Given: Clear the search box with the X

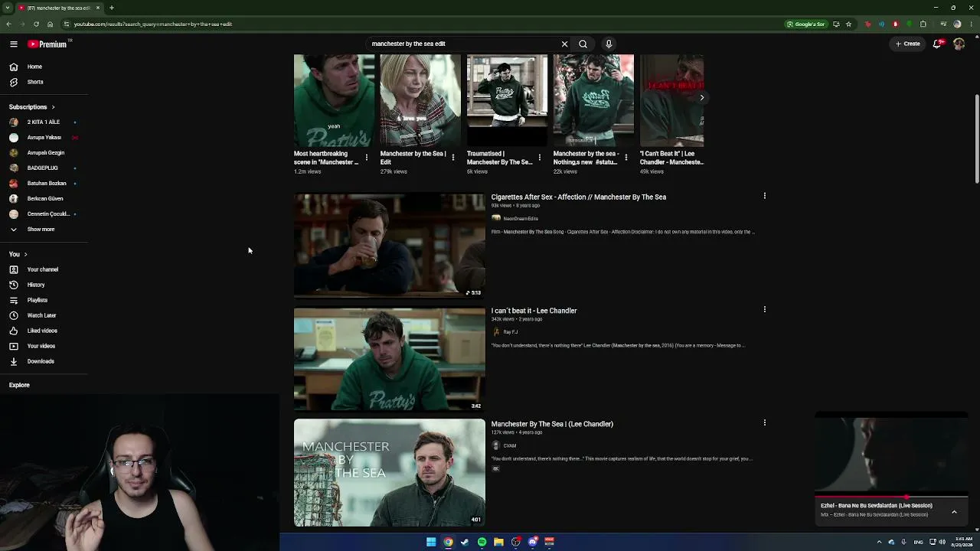Looking at the screenshot, I should coord(565,44).
